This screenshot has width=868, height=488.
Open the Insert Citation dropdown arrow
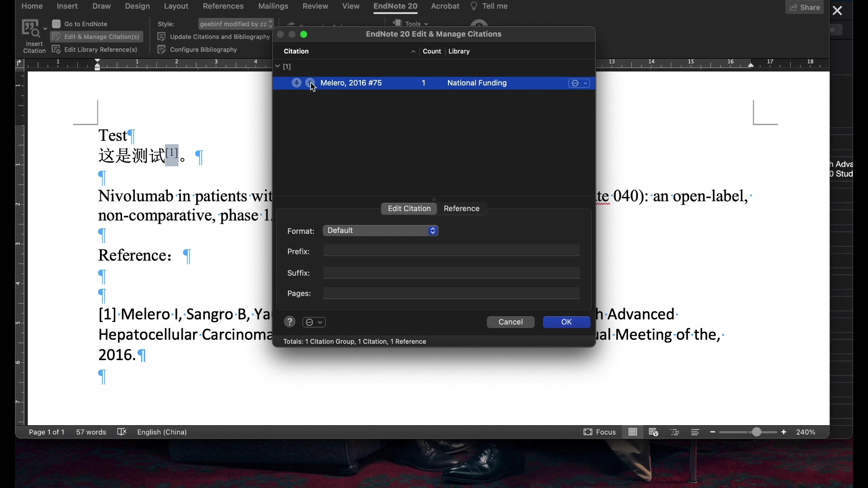pos(45,28)
